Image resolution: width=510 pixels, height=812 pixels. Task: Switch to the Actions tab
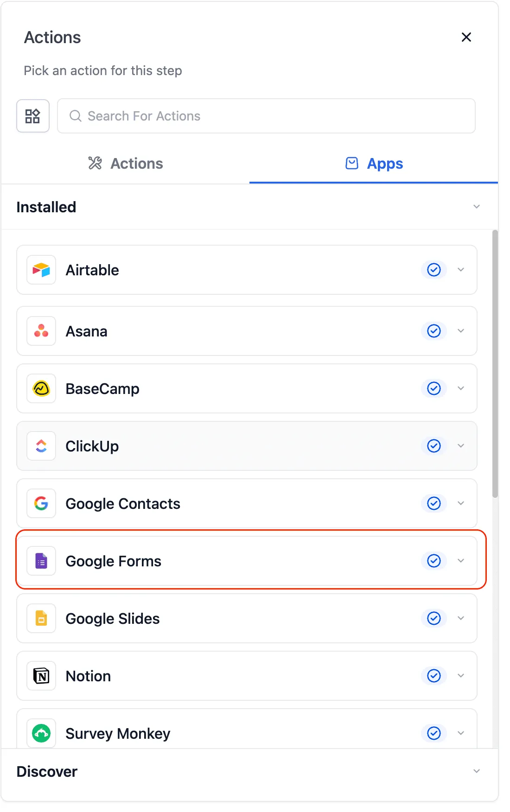[x=125, y=163]
